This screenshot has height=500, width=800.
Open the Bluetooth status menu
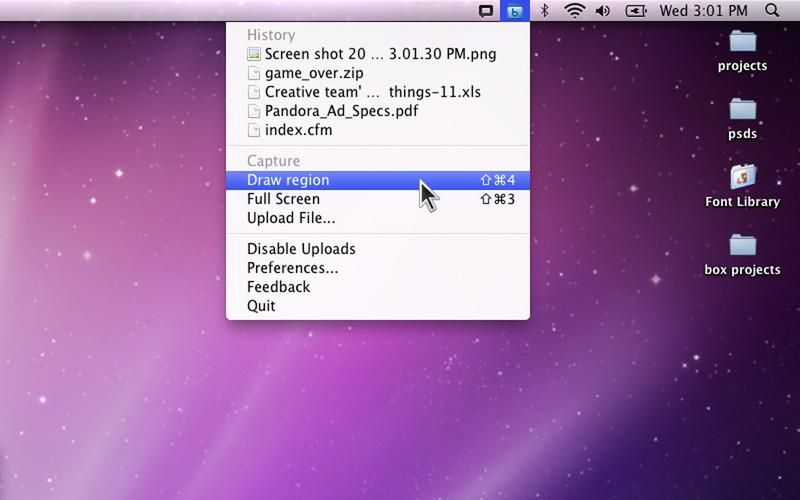[545, 11]
